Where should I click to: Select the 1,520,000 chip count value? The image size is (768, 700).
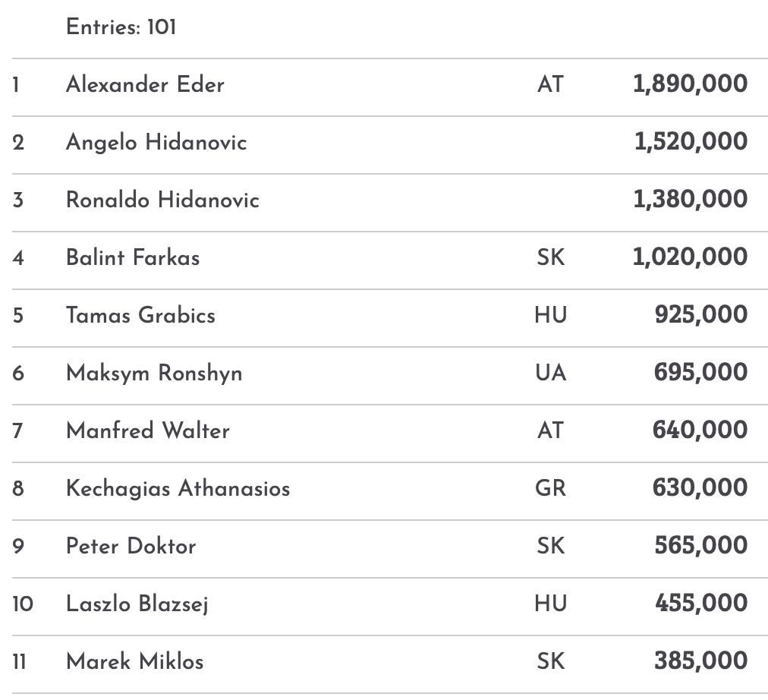click(x=691, y=142)
